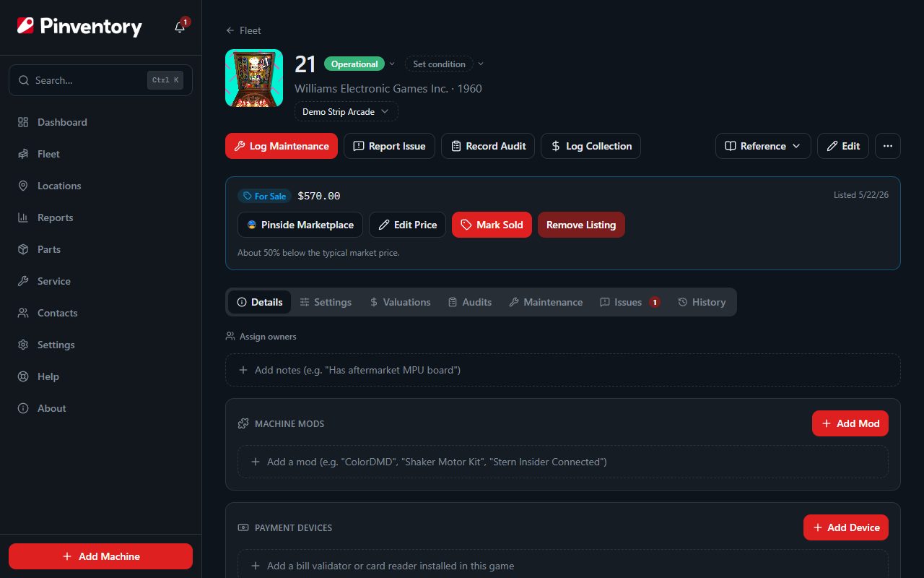924x578 pixels.
Task: Open notifications bell icon
Action: coord(180,27)
